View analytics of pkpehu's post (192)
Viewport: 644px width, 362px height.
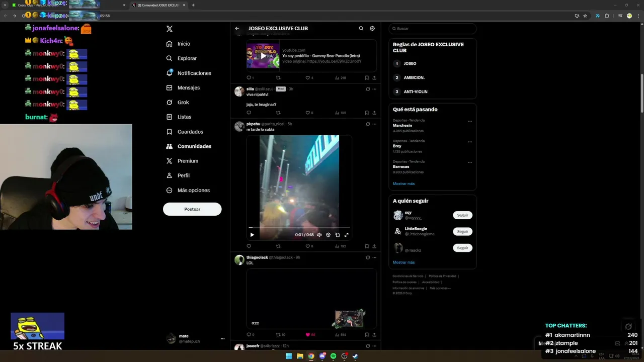pyautogui.click(x=341, y=246)
